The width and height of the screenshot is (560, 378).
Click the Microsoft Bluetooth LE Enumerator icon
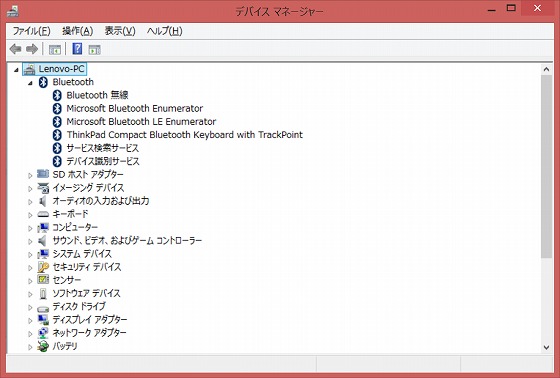click(x=57, y=122)
